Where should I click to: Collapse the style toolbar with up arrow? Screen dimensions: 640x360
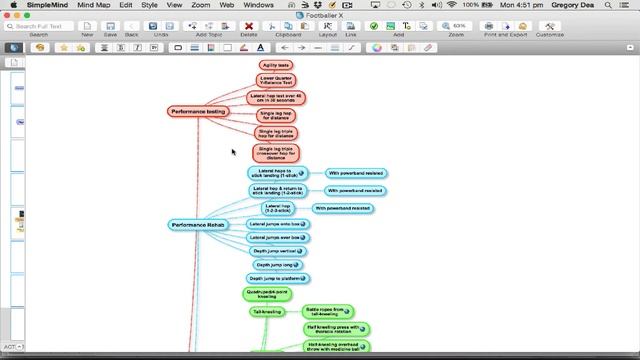click(630, 48)
